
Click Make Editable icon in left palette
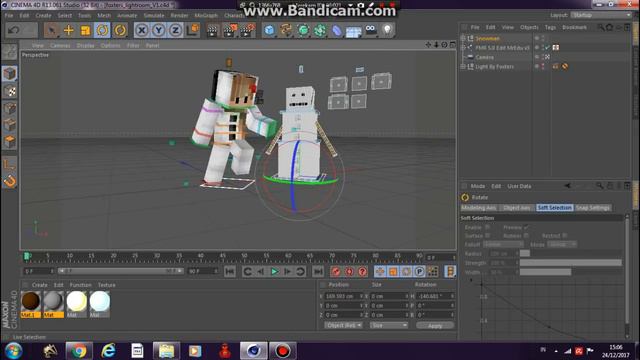click(9, 52)
